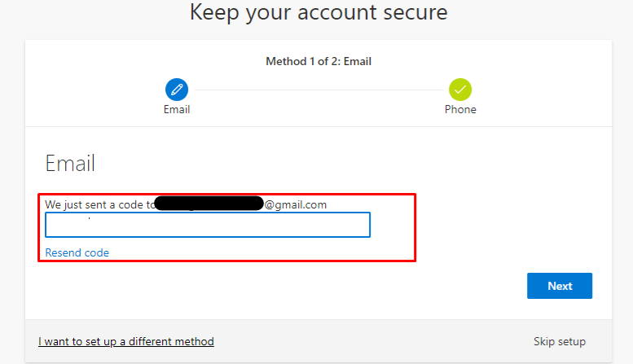Viewport: 633px width, 364px height.
Task: Select the Email label under the pencil icon
Action: click(x=177, y=109)
